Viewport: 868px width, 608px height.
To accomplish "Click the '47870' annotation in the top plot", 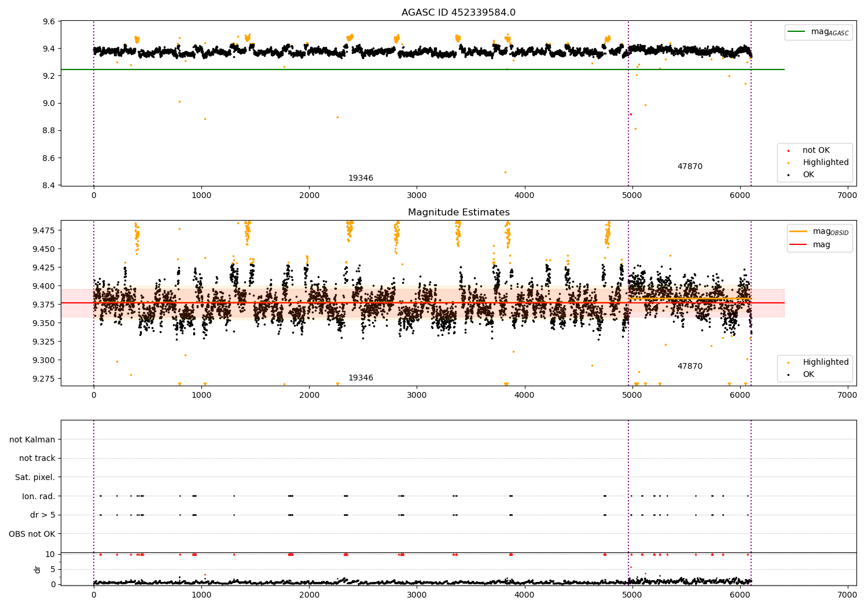I will pyautogui.click(x=690, y=167).
